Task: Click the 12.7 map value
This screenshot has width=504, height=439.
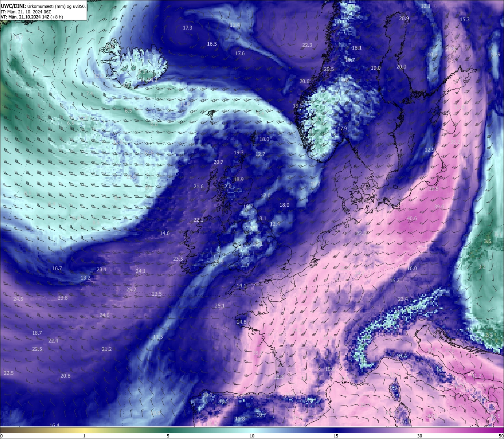Action: pyautogui.click(x=260, y=154)
